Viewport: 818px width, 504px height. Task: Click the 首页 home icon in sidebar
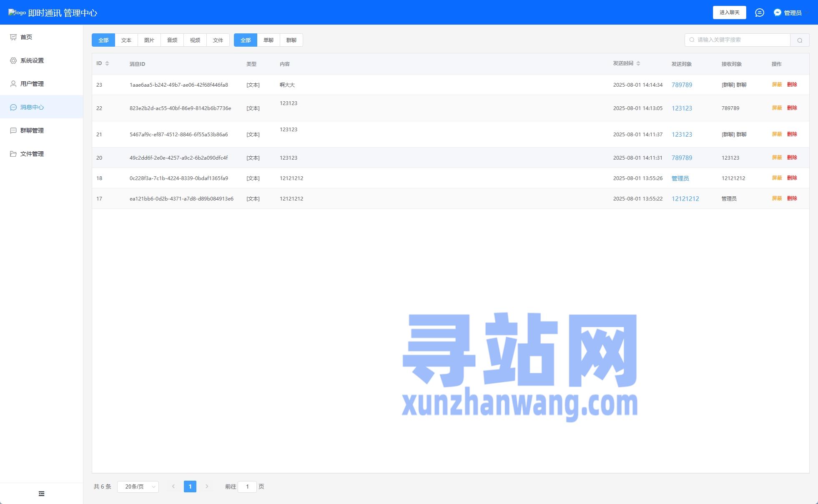coord(13,37)
